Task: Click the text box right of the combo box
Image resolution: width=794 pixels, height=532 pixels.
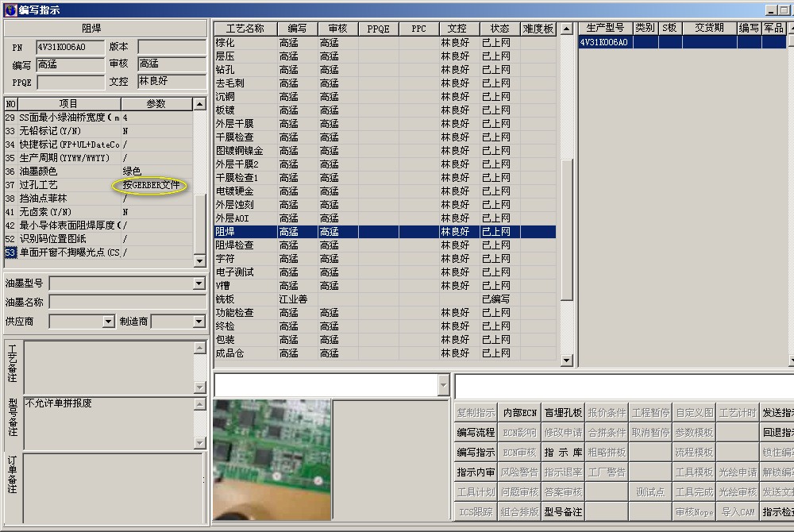Action: (x=624, y=386)
